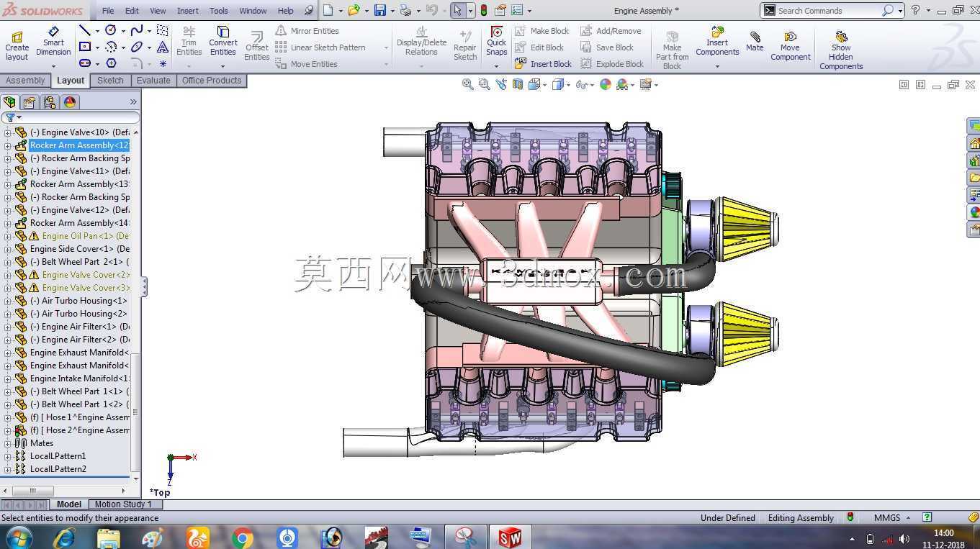Click SolidWorks taskbar icon
The width and height of the screenshot is (980, 549).
pos(510,537)
